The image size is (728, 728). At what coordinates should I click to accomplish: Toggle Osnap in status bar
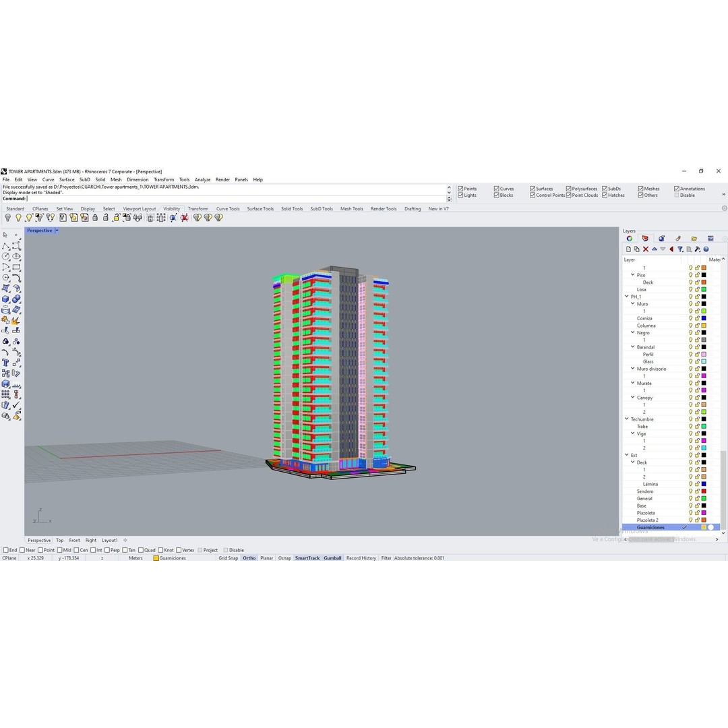click(x=284, y=559)
